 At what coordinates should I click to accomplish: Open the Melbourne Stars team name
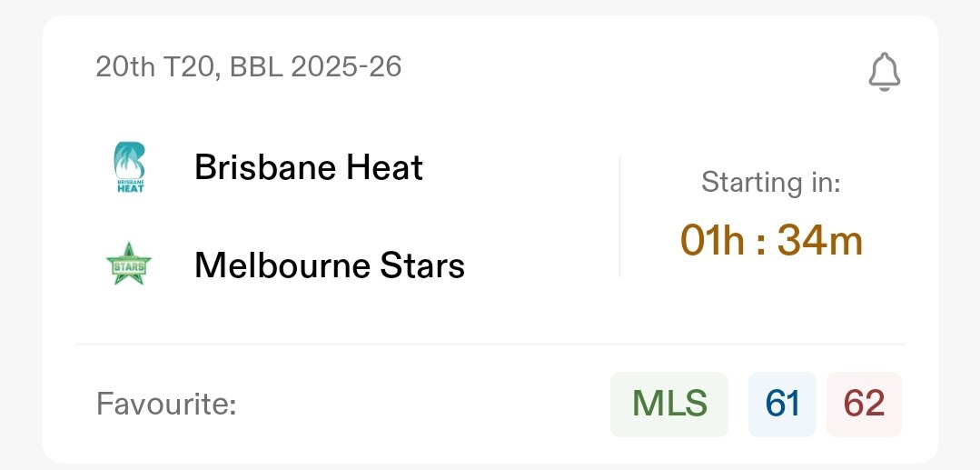tap(329, 265)
